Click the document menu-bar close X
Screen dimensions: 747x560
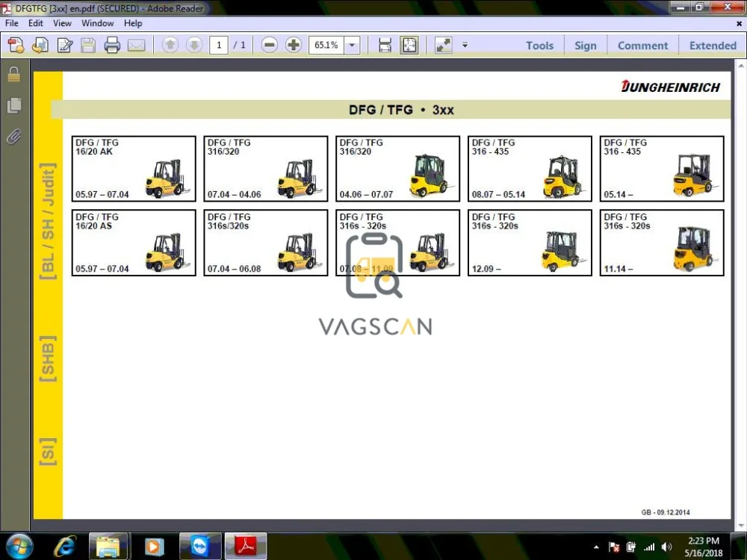tap(739, 23)
